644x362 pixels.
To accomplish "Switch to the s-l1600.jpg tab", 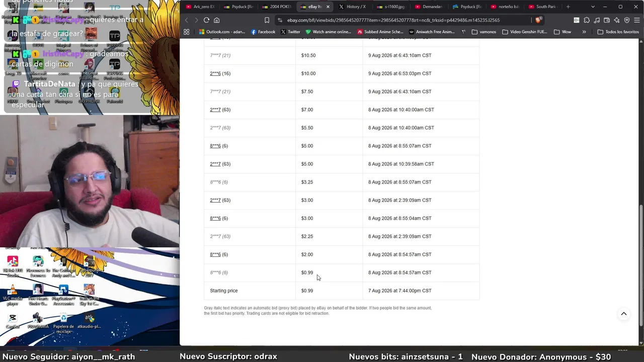I will tap(391, 7).
